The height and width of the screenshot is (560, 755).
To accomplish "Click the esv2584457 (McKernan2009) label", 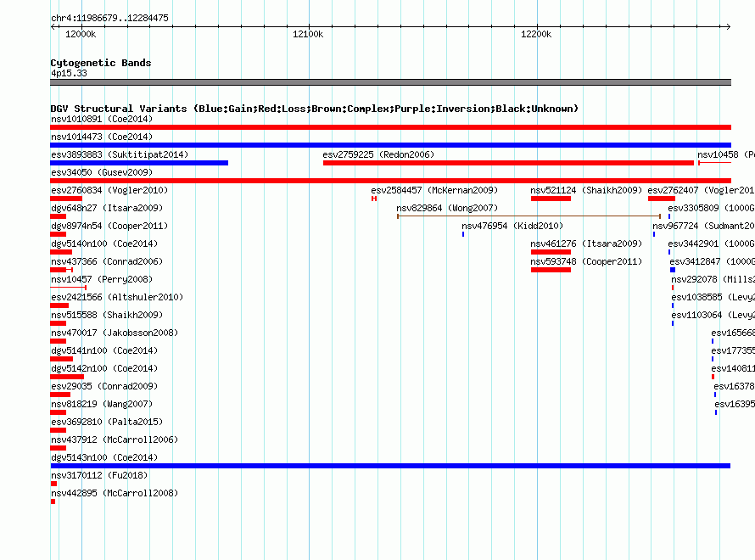I will (x=434, y=190).
